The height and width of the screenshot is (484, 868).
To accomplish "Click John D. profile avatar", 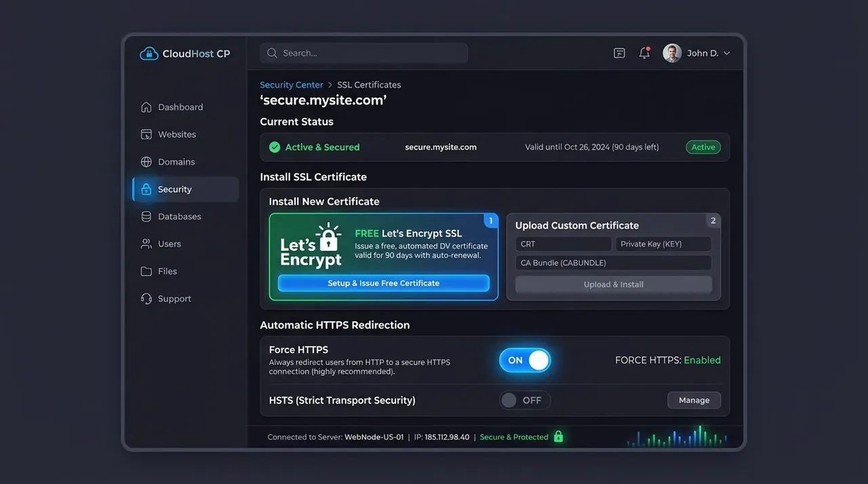I will click(x=672, y=53).
